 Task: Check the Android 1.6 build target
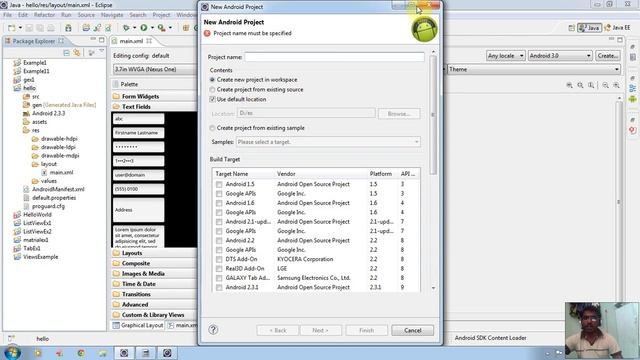(x=219, y=203)
